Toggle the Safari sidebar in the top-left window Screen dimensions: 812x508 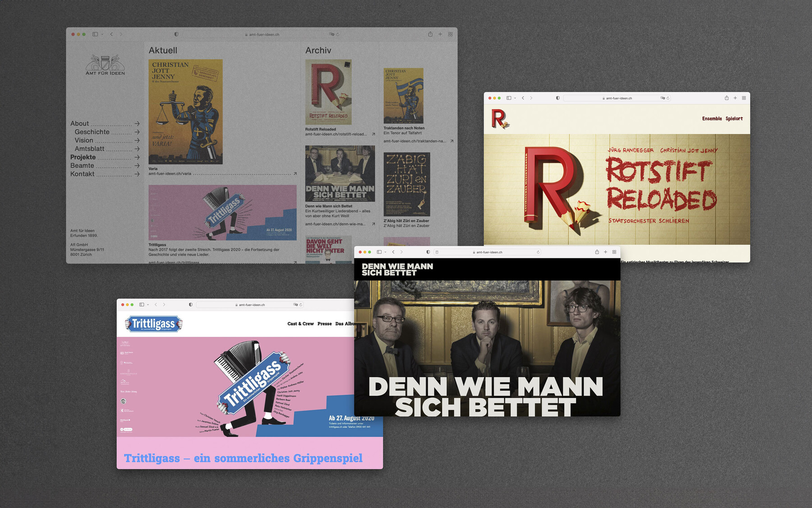click(95, 34)
